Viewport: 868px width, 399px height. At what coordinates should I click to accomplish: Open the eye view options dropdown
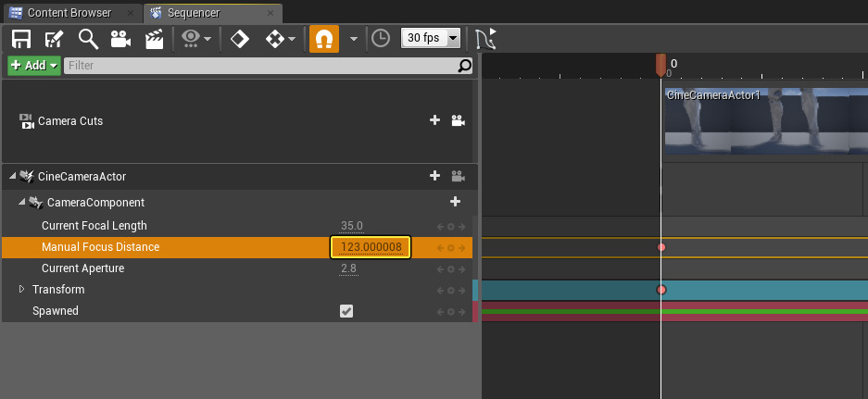(x=196, y=39)
